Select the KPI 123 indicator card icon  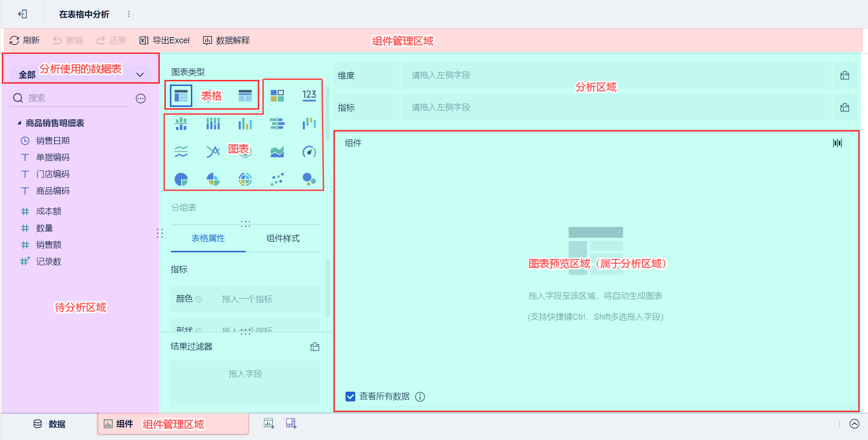[x=309, y=96]
